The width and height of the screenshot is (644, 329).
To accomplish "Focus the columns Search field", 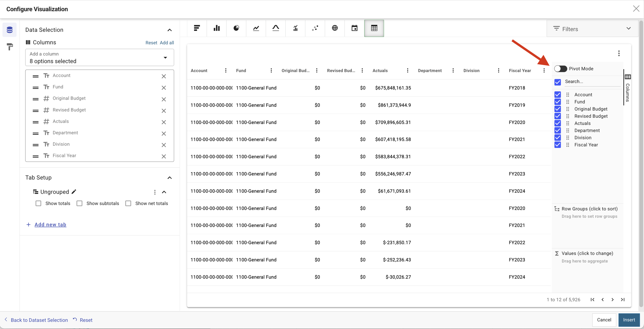I will [592, 81].
